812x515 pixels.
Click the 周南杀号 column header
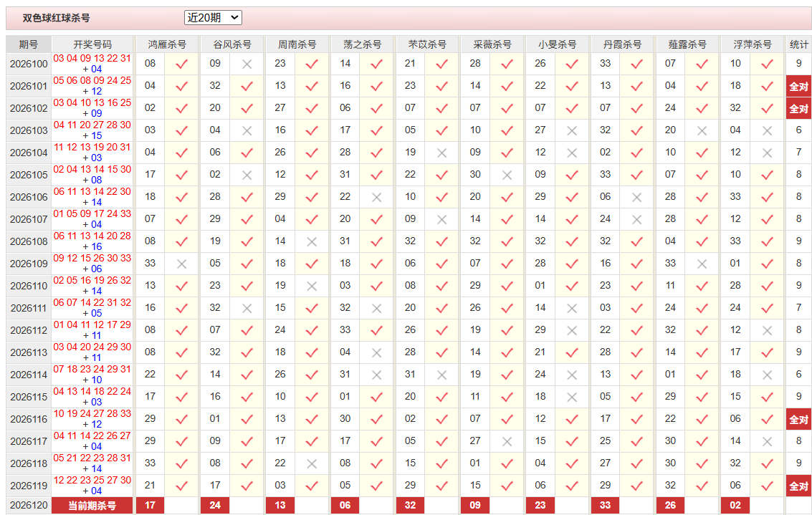[297, 44]
